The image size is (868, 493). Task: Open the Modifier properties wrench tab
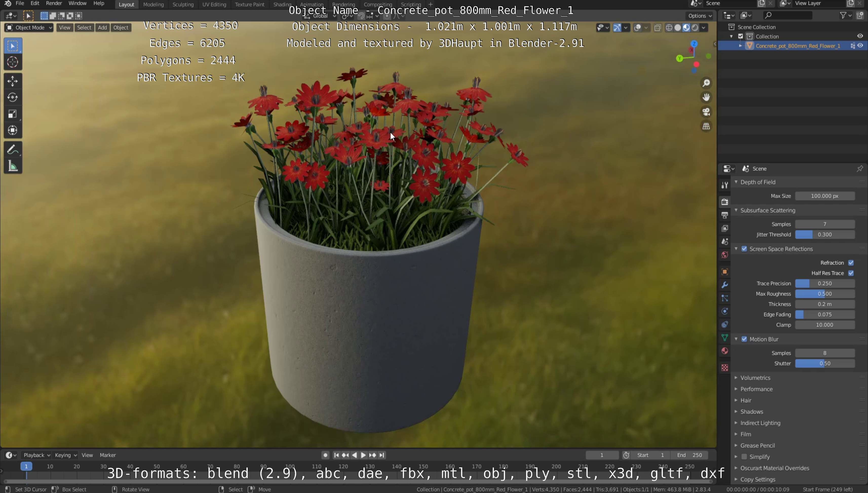[724, 285]
